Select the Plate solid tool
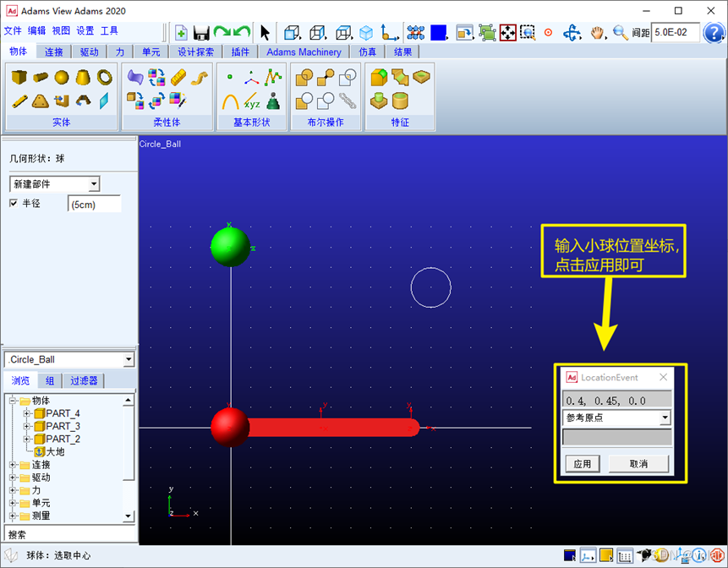This screenshot has height=568, width=728. (x=41, y=101)
